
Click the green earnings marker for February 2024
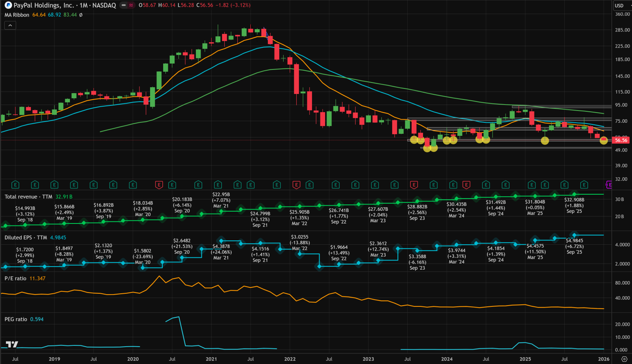(x=453, y=185)
